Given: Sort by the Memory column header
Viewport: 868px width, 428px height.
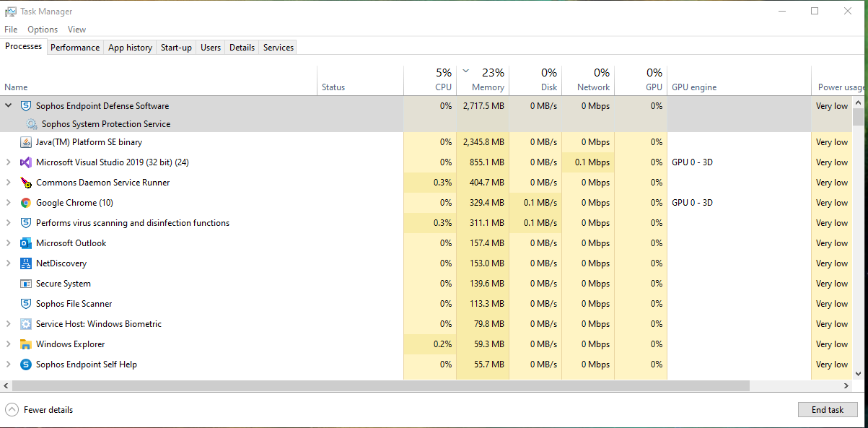Looking at the screenshot, I should tap(483, 81).
